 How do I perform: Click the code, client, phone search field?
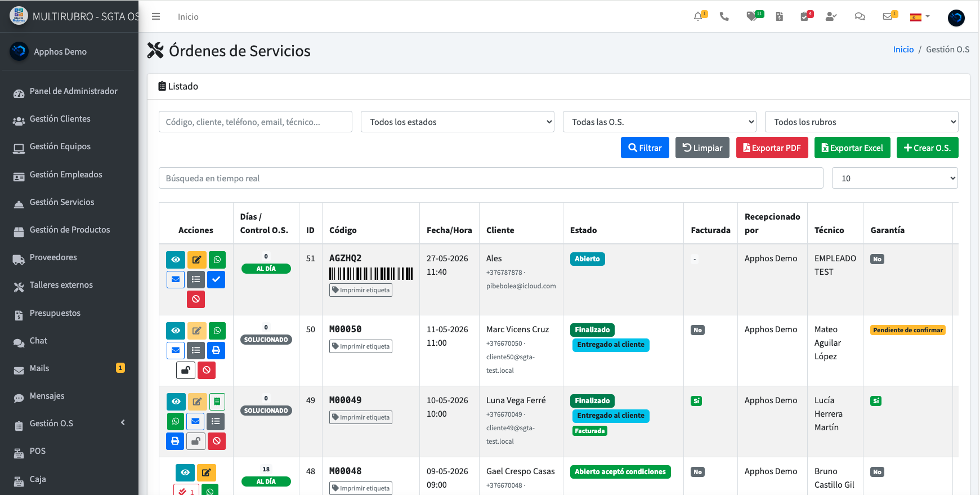256,122
